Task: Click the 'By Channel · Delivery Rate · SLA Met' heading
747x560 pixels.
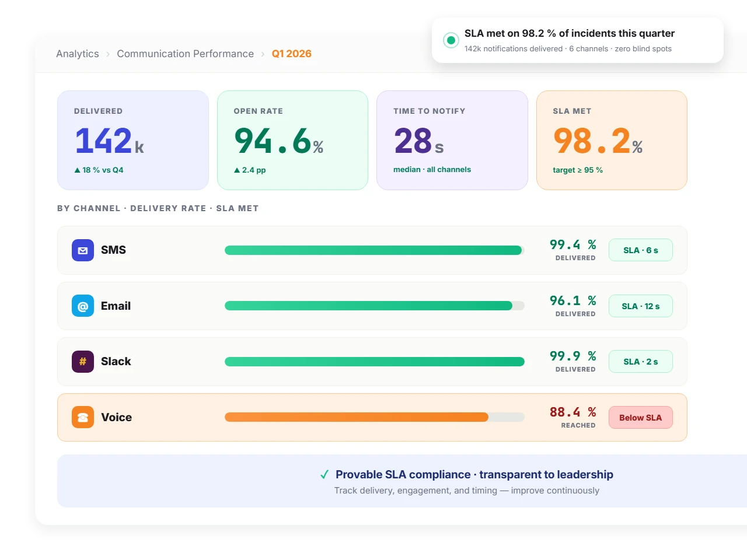Action: [x=158, y=208]
